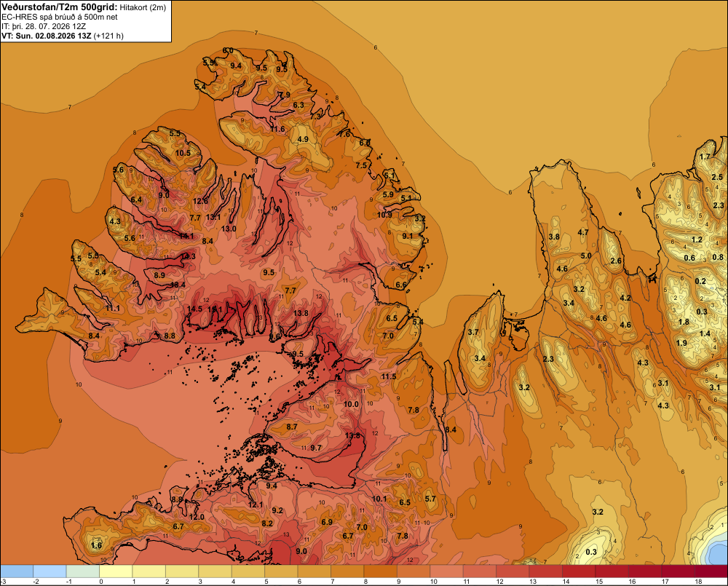Click the temperature value "9.1" on the map
This screenshot has height=586, width=728.
407,236
